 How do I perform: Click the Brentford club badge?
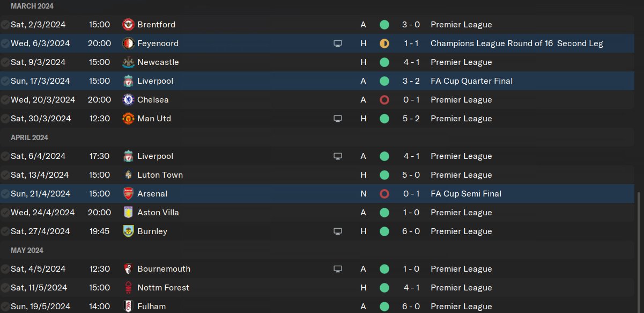click(x=128, y=25)
